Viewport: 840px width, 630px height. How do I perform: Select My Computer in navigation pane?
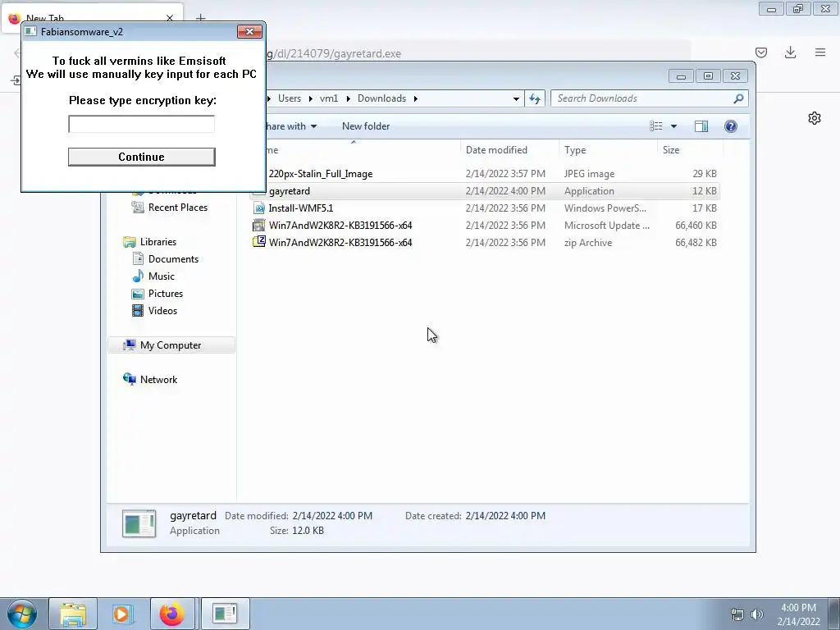click(x=171, y=345)
